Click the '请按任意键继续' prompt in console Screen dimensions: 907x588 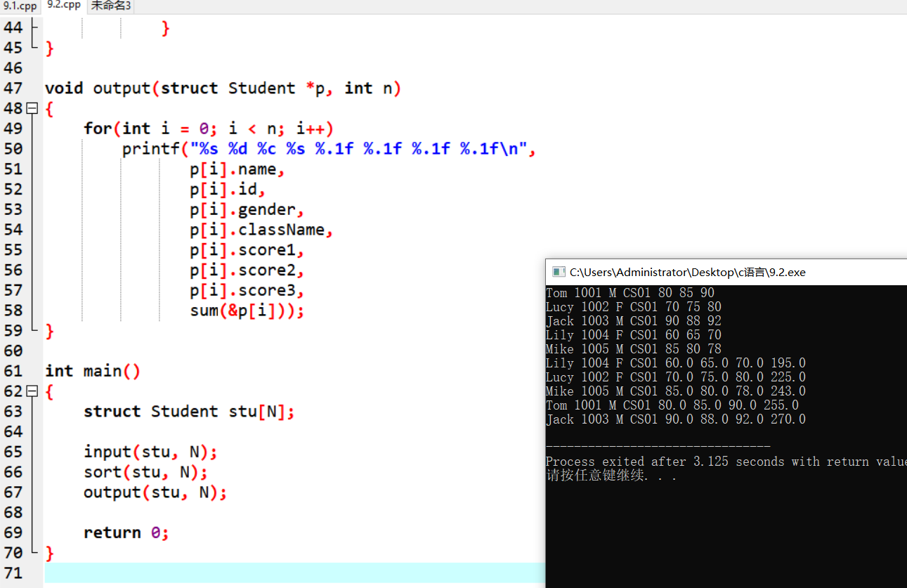[611, 476]
